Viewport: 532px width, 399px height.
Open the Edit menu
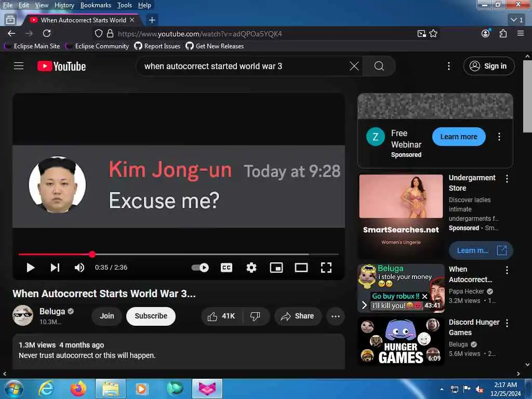(24, 5)
